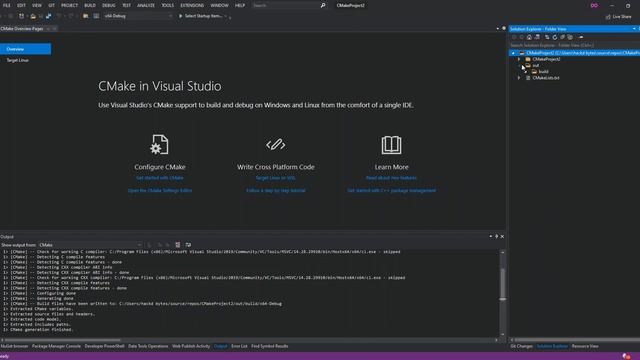Screen dimensions: 640x360
Task: Click the Target Linux or WSL link
Action: 276,178
